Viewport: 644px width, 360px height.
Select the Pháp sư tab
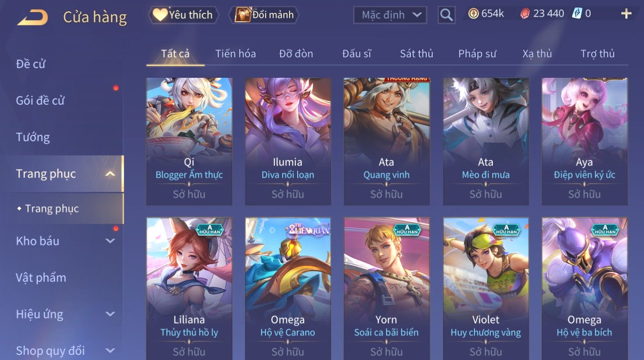[x=477, y=53]
